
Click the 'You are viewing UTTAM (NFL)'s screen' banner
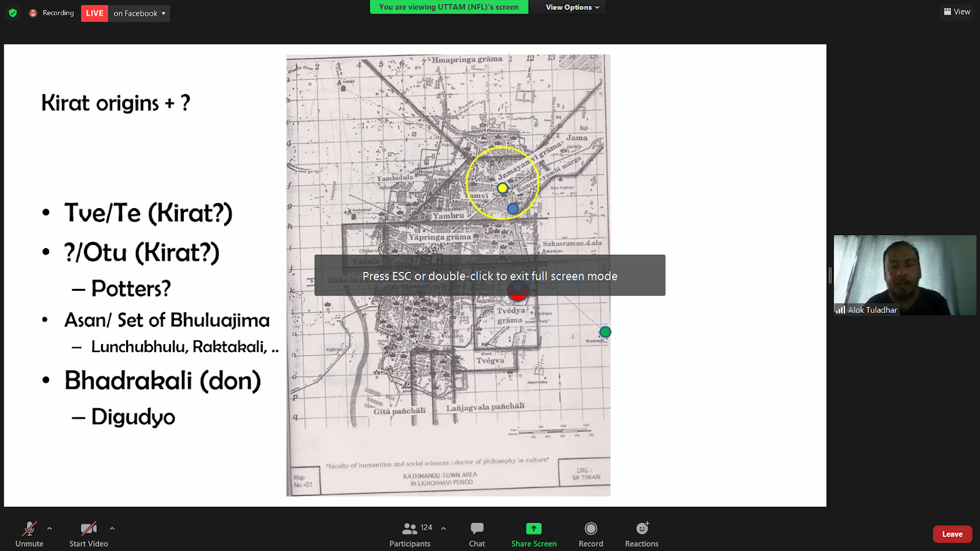click(449, 7)
